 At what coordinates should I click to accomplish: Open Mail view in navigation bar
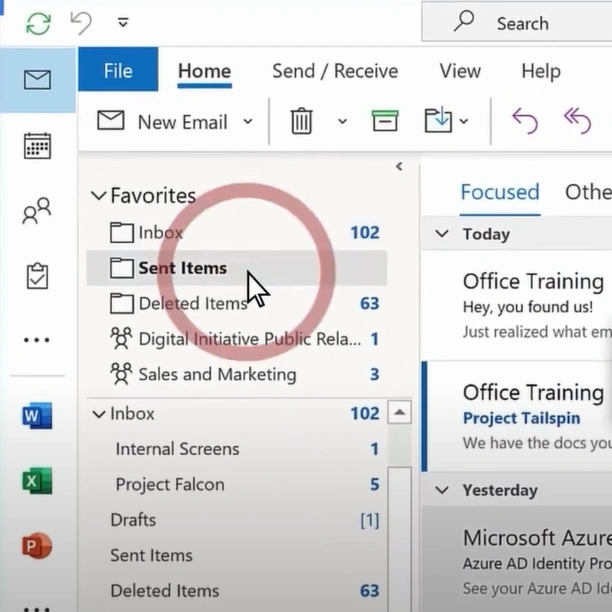(37, 80)
